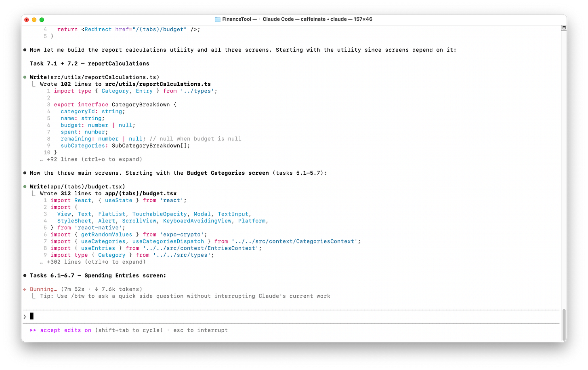Expand the +302 lines collapsed output
Viewport: 588px width, 370px height.
93,262
